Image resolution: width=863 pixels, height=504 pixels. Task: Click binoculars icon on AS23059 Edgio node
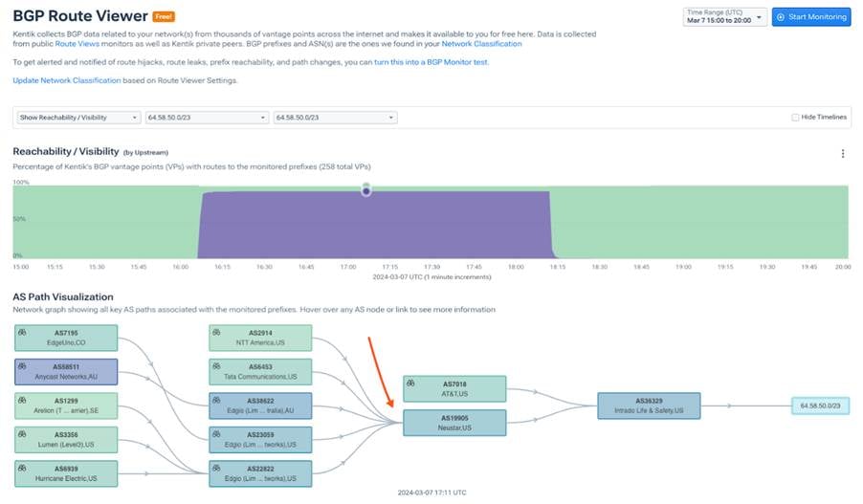216,434
